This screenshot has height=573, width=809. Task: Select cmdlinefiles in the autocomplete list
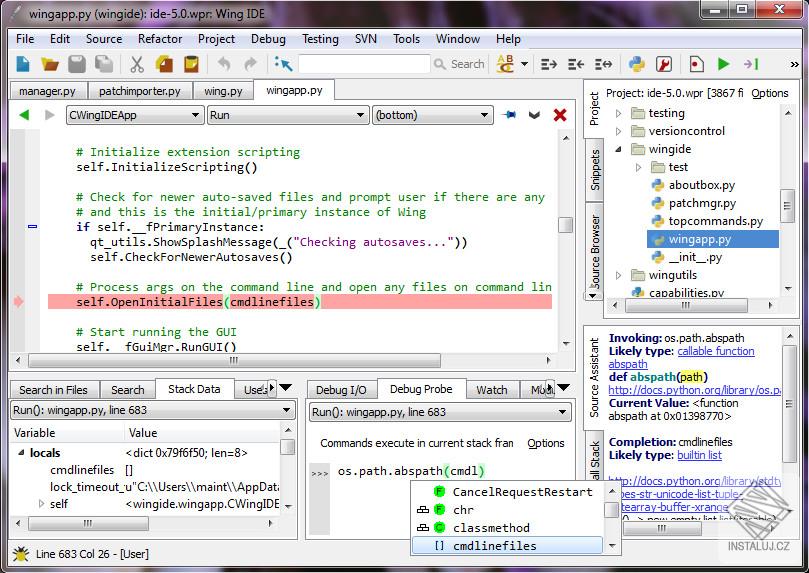pyautogui.click(x=494, y=546)
